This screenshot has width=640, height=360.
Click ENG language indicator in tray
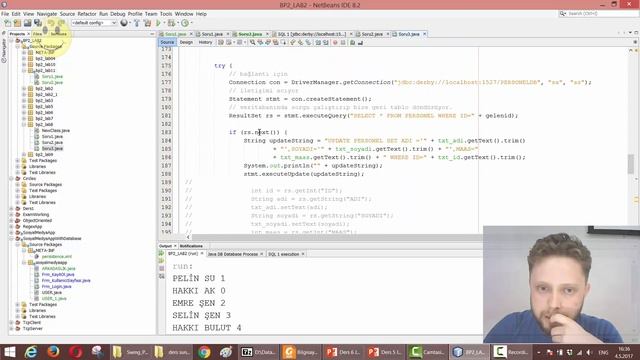tap(603, 352)
